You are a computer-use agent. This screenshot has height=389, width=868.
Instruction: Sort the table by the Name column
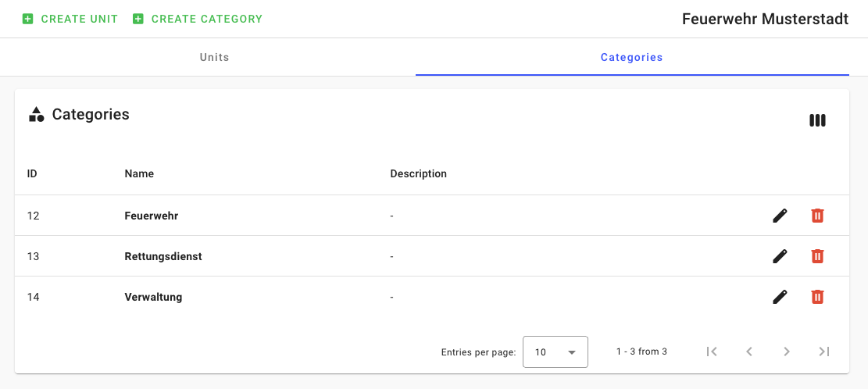tap(139, 173)
